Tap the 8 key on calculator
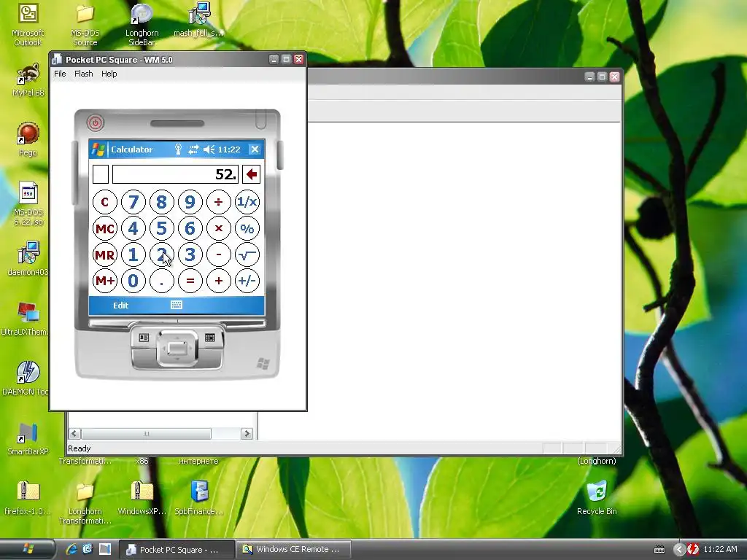This screenshot has width=747, height=560. pyautogui.click(x=161, y=202)
